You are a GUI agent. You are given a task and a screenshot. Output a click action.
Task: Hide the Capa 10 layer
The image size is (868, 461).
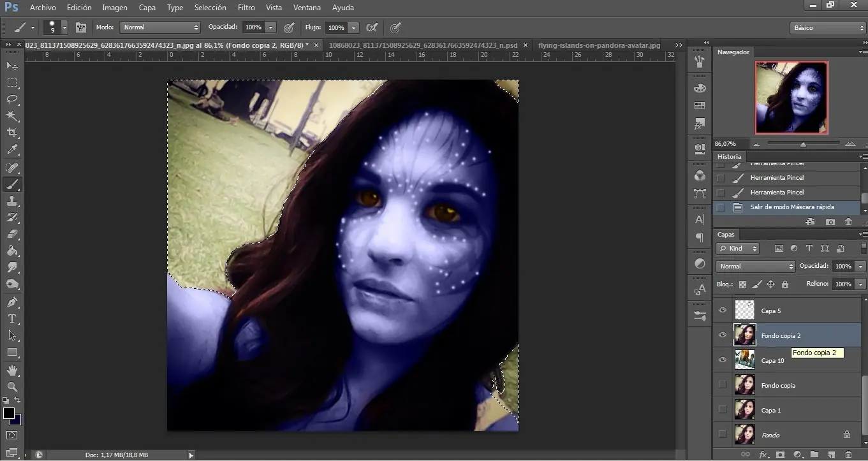[723, 360]
